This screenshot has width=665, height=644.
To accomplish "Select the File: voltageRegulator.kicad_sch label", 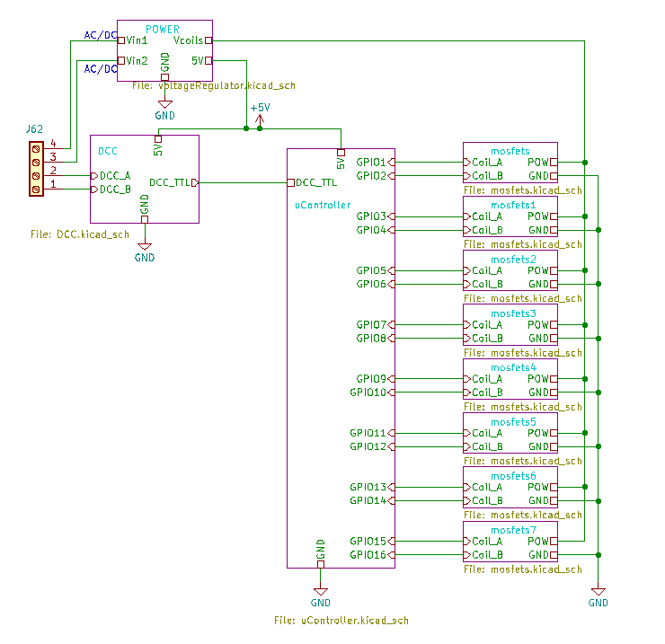I will coord(213,86).
